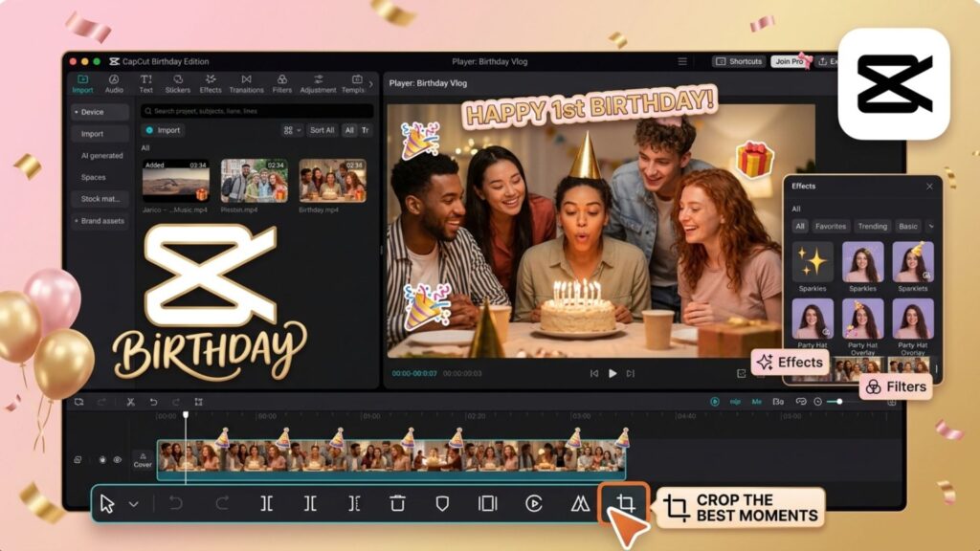Select the arrow pointer tool in bottom toolbar

coord(107,503)
